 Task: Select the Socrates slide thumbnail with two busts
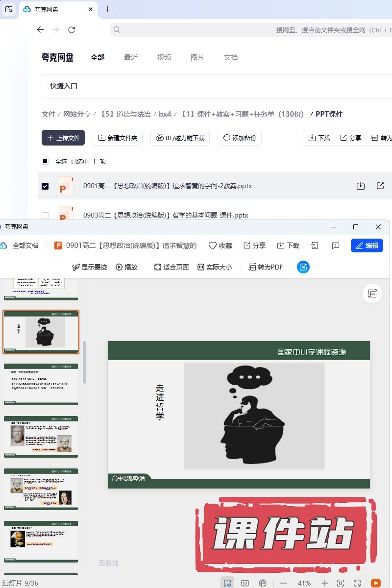[x=41, y=436]
